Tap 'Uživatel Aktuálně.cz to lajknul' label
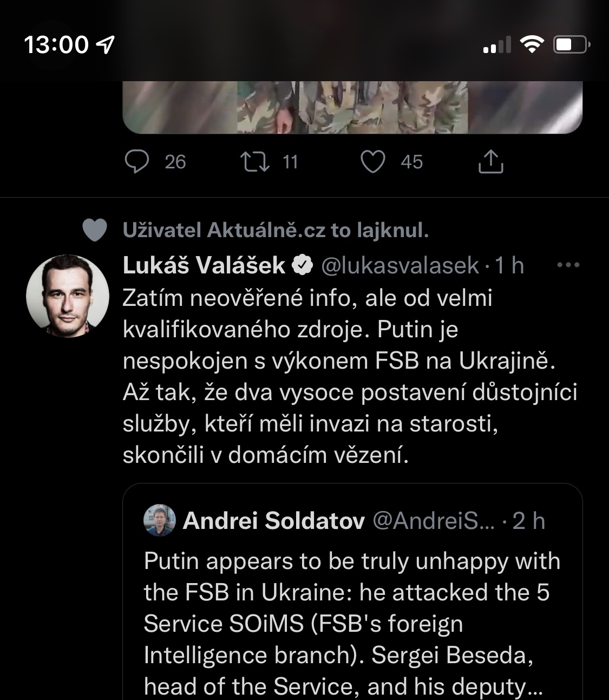The width and height of the screenshot is (609, 700). pyautogui.click(x=276, y=231)
